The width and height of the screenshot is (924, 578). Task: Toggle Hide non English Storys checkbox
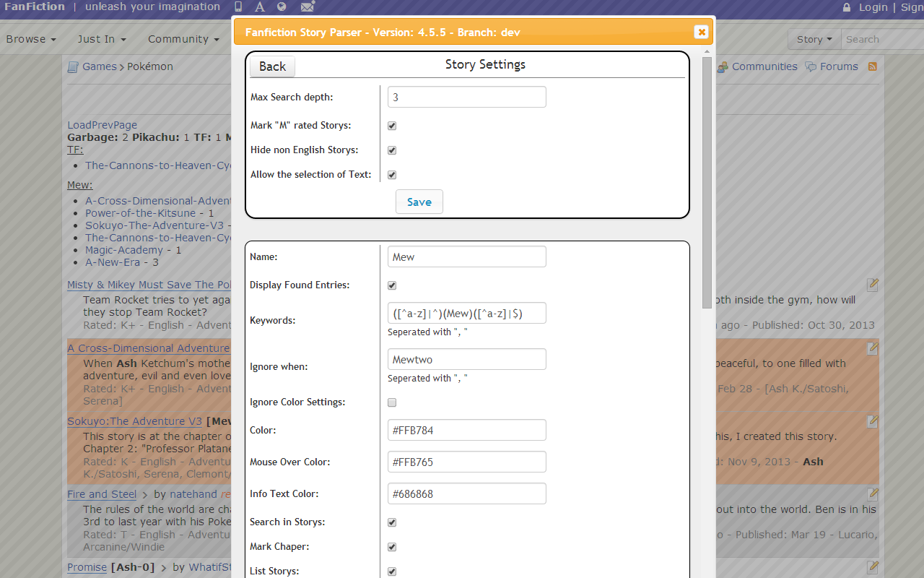coord(392,150)
